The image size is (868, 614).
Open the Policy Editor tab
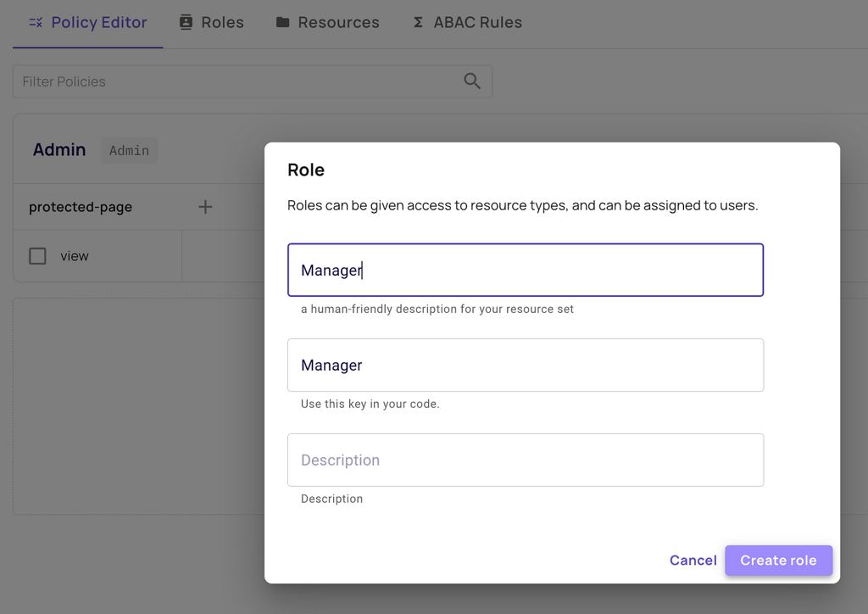[88, 22]
